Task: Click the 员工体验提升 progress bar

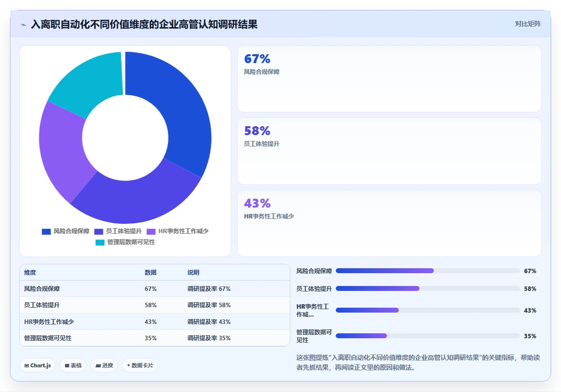Action: [427, 288]
